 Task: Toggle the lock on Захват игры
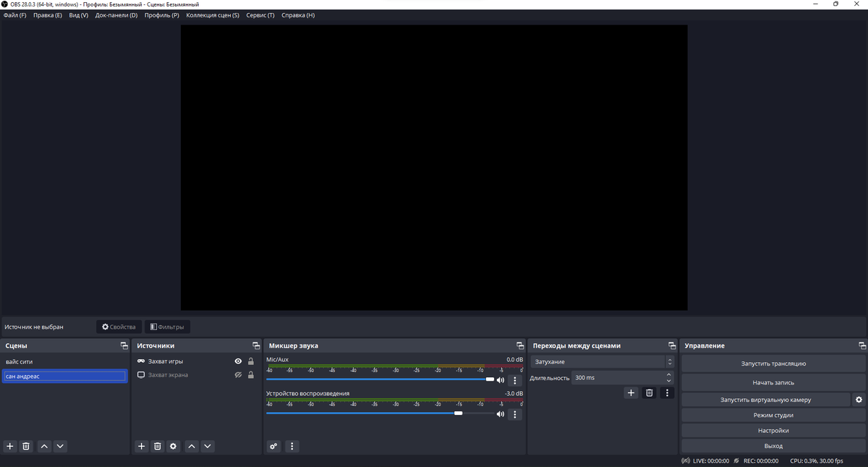(x=251, y=361)
